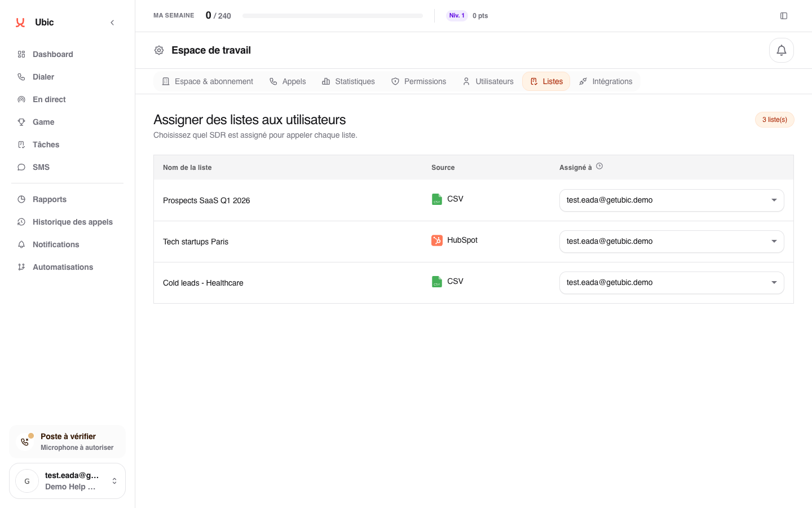Click the Ubic logo icon
Image resolution: width=812 pixels, height=508 pixels.
[x=20, y=23]
